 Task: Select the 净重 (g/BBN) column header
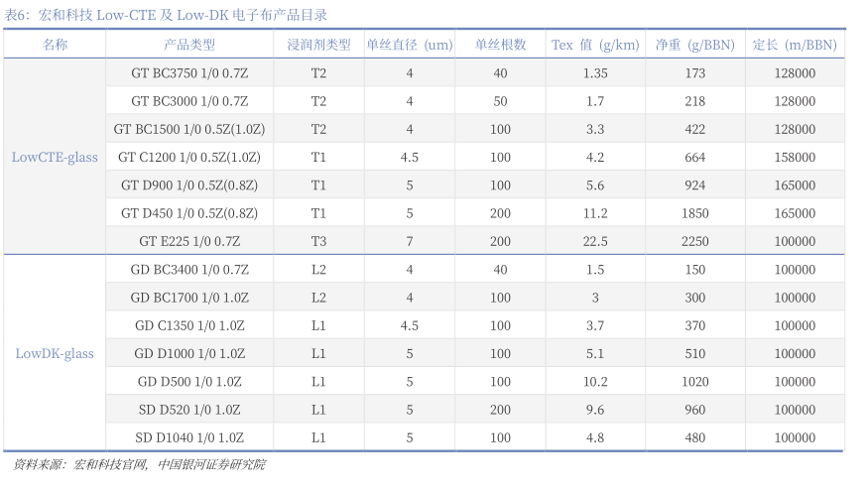(x=694, y=45)
